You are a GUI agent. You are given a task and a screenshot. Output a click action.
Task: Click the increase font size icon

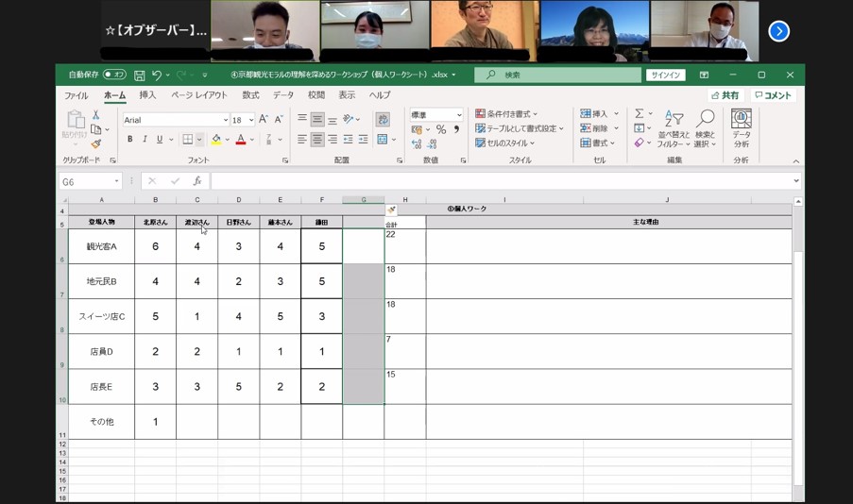click(x=264, y=120)
